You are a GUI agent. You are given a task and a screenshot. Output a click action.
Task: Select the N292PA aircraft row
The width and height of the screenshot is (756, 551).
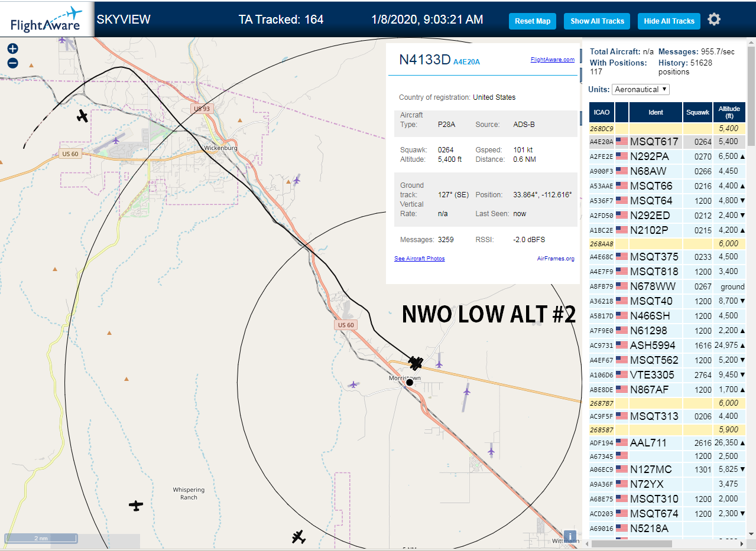point(667,157)
